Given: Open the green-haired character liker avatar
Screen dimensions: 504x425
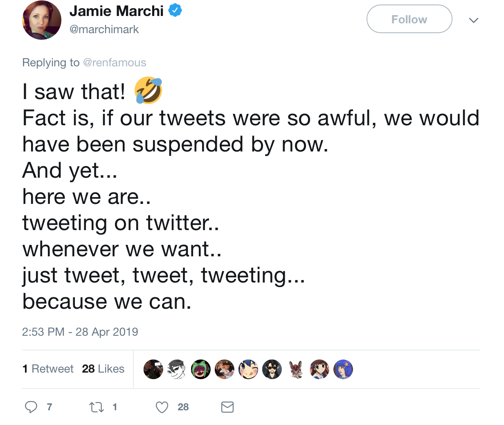Looking at the screenshot, I should (x=201, y=369).
